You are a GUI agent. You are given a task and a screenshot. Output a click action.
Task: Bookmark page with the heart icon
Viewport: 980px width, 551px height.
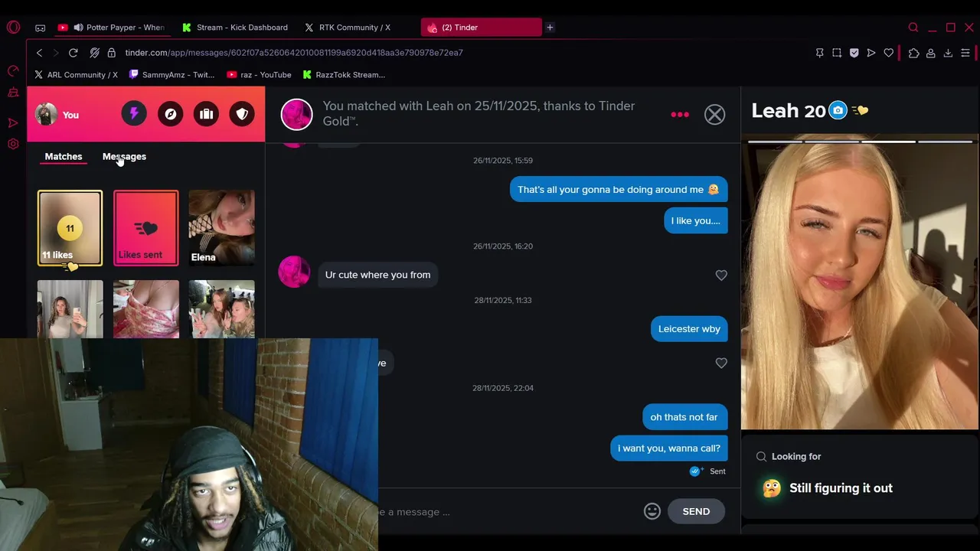point(888,53)
